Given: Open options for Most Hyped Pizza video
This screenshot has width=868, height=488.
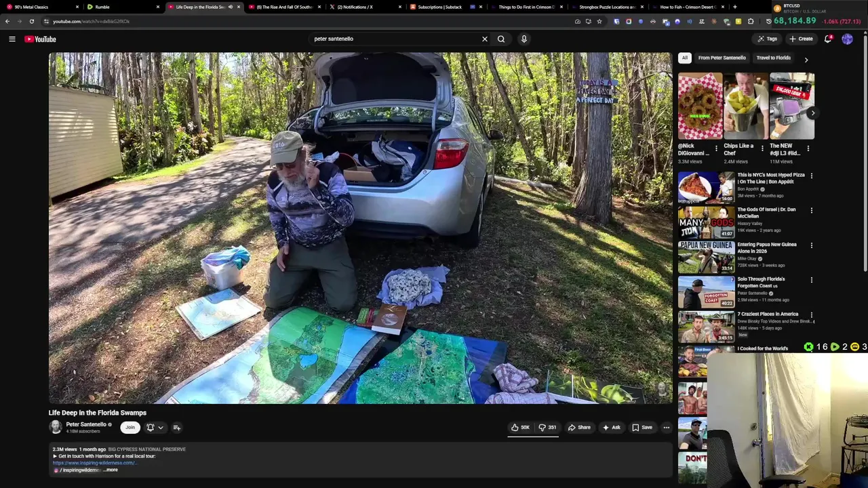Looking at the screenshot, I should point(811,176).
